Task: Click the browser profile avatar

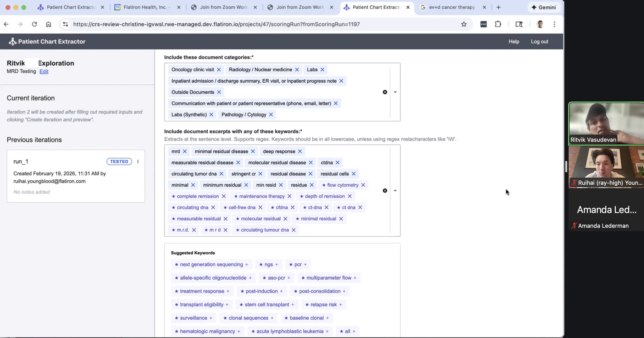Action: click(540, 24)
